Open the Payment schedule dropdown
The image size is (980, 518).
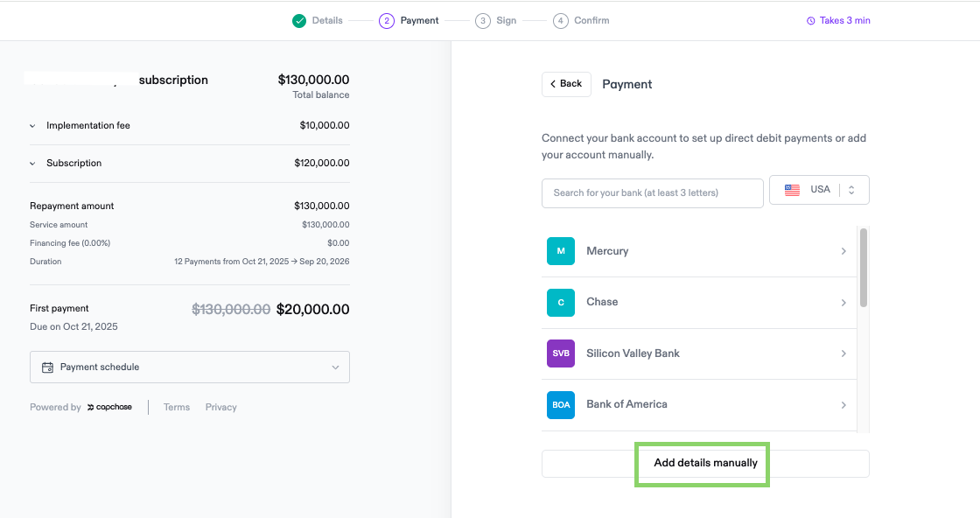click(190, 367)
